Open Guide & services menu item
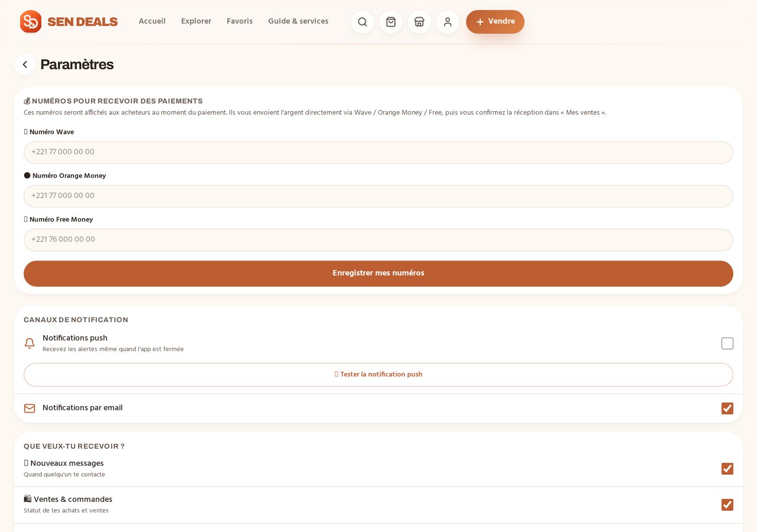The image size is (757, 532). coord(298,21)
